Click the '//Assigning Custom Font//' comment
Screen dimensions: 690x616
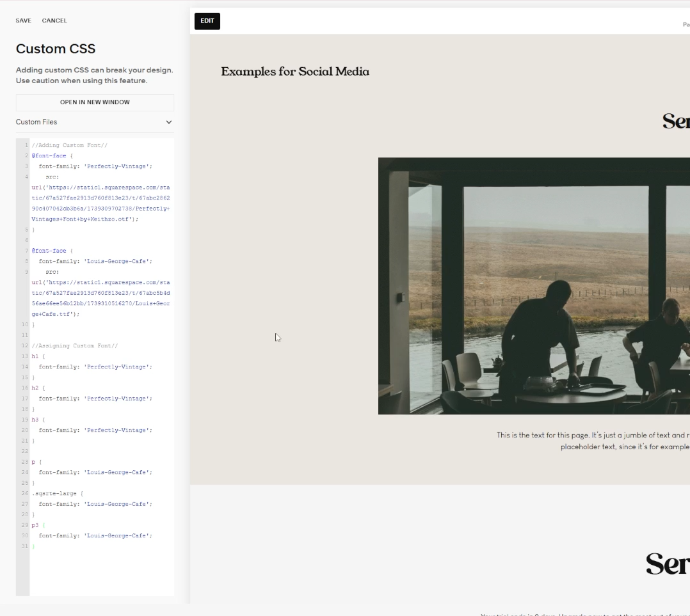tap(75, 345)
